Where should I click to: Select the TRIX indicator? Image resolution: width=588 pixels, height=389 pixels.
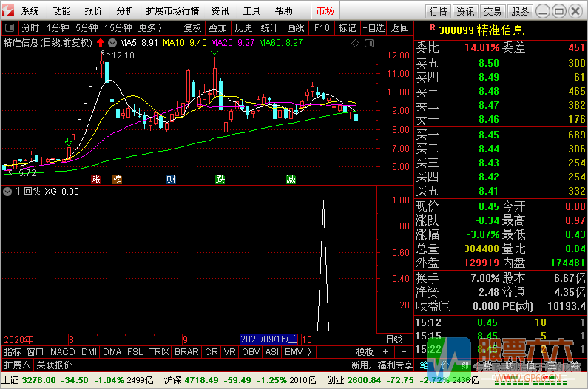tap(159, 352)
